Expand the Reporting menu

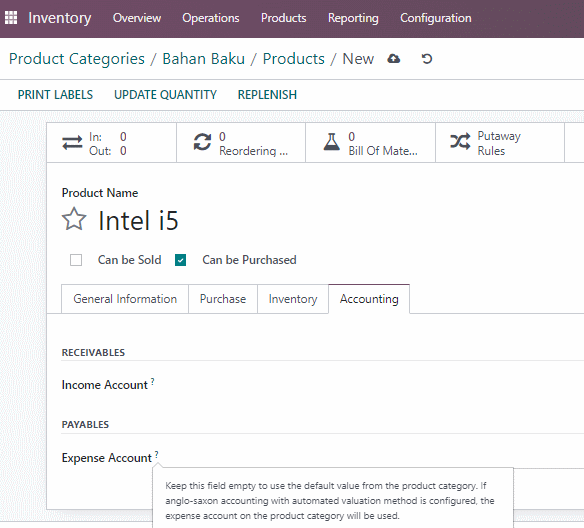coord(353,18)
